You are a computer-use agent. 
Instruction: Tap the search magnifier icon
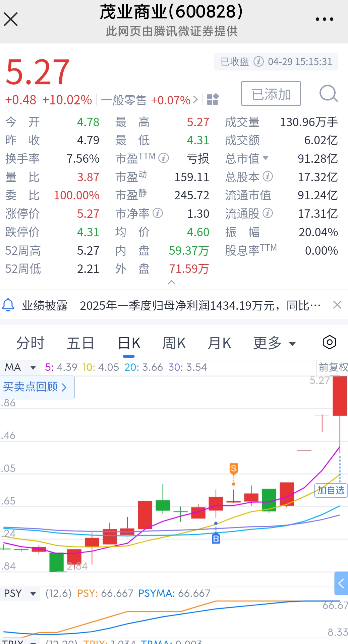click(x=328, y=93)
